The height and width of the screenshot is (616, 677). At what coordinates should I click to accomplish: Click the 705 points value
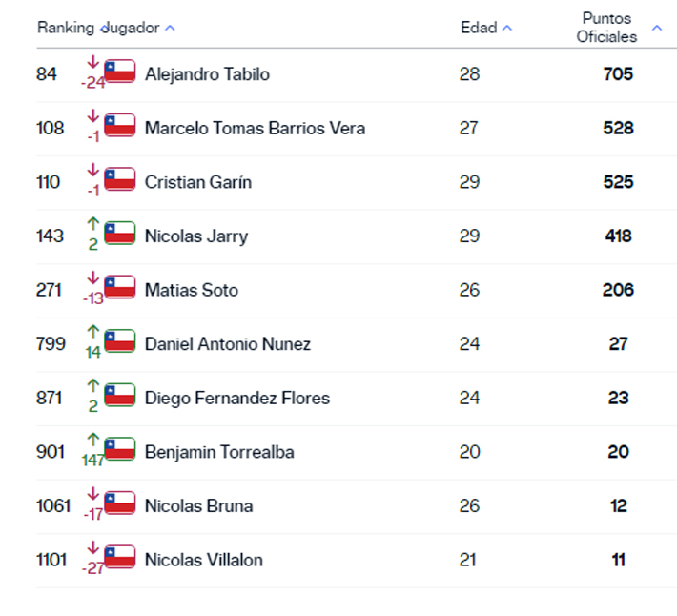(x=618, y=73)
